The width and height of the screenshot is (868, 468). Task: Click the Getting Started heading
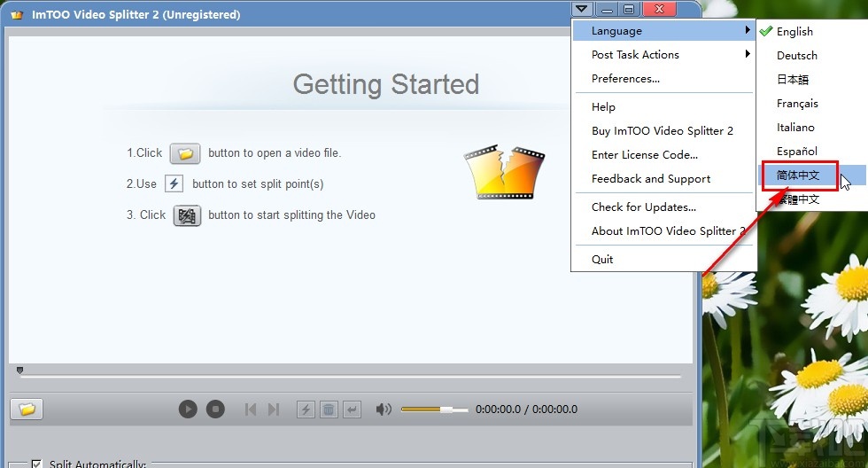coord(386,85)
